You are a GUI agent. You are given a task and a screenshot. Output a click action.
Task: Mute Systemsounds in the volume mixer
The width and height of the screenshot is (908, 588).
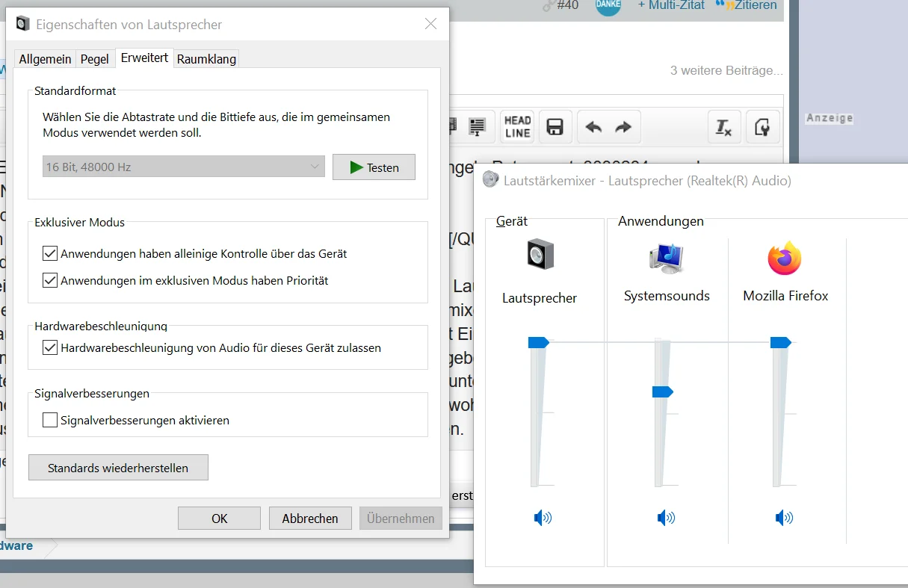[x=665, y=517]
